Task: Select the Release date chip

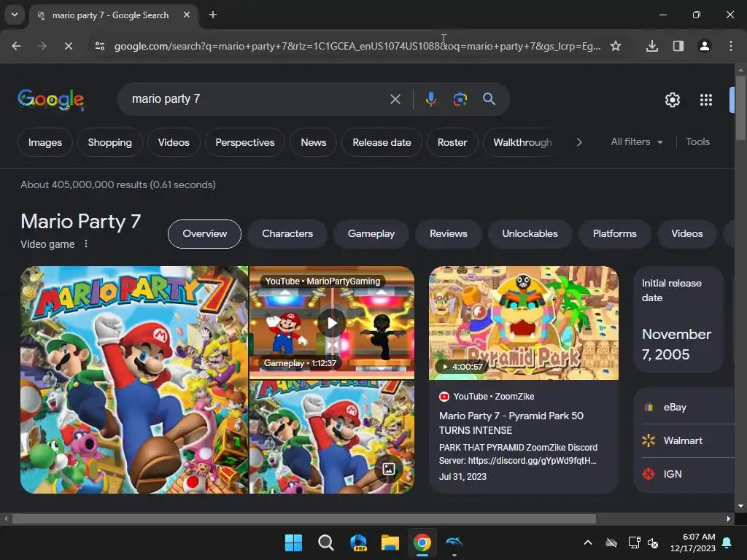Action: (382, 142)
